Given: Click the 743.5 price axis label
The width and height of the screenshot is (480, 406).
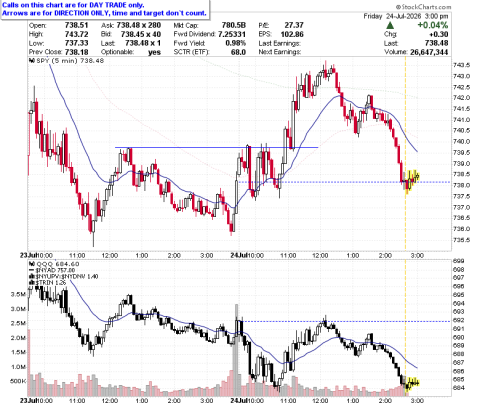Looking at the screenshot, I should click(461, 65).
